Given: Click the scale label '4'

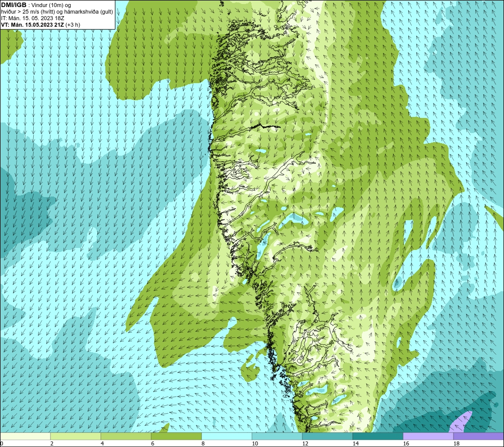Looking at the screenshot, I should click(102, 444).
